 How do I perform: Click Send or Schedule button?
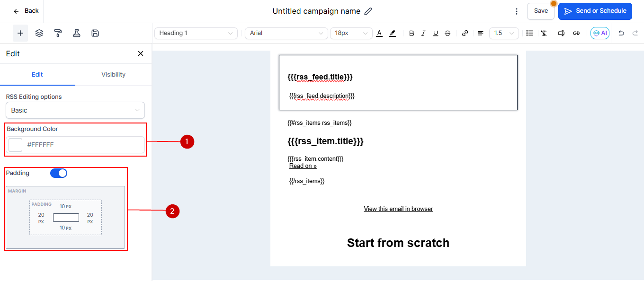595,11
